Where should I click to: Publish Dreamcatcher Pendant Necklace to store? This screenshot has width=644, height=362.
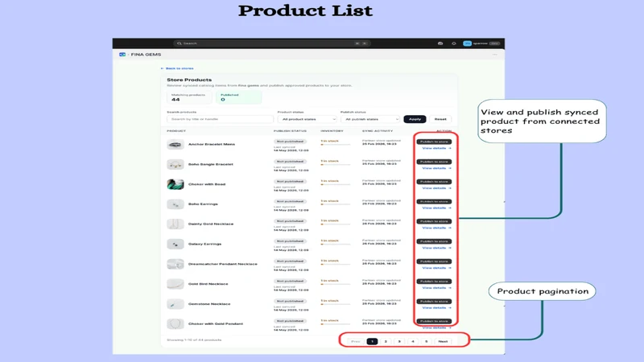pos(434,261)
